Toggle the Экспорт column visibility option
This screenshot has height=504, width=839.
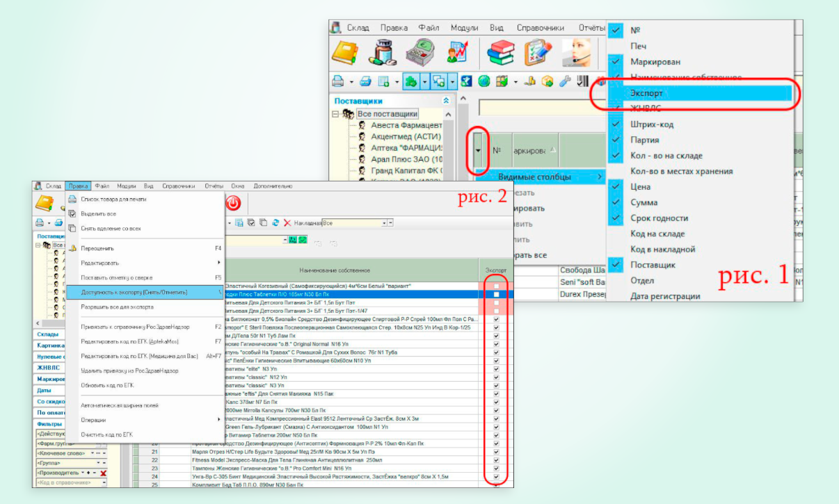click(x=646, y=93)
